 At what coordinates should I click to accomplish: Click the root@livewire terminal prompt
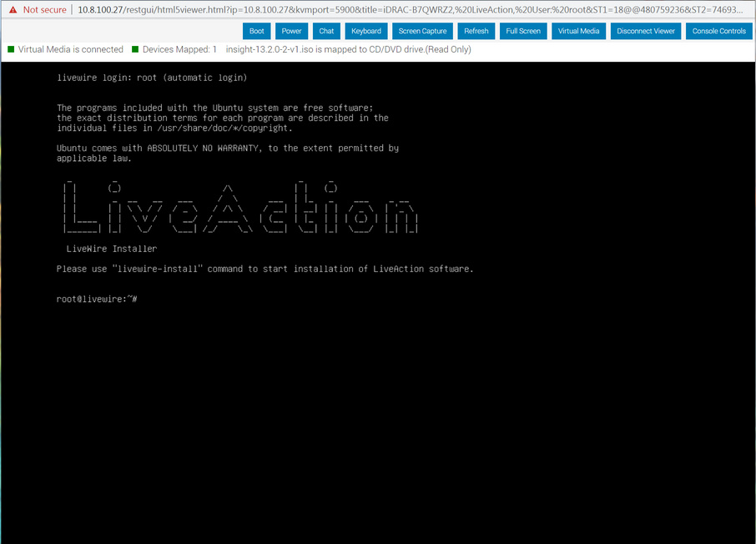point(97,299)
